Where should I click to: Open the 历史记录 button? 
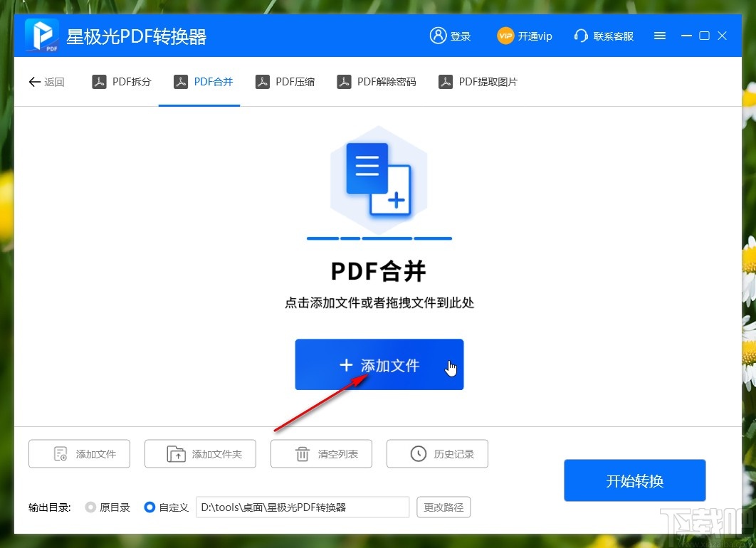[437, 453]
